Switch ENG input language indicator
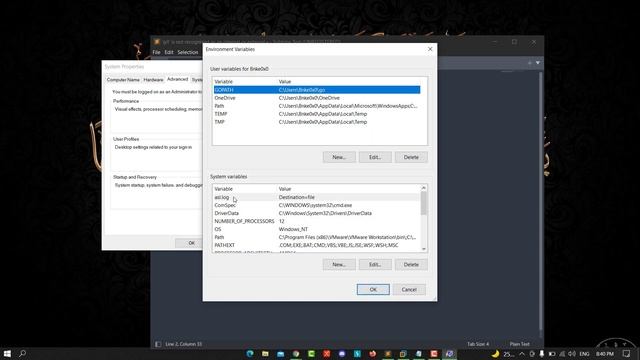Screen dimensions: 640x360 click(584, 354)
